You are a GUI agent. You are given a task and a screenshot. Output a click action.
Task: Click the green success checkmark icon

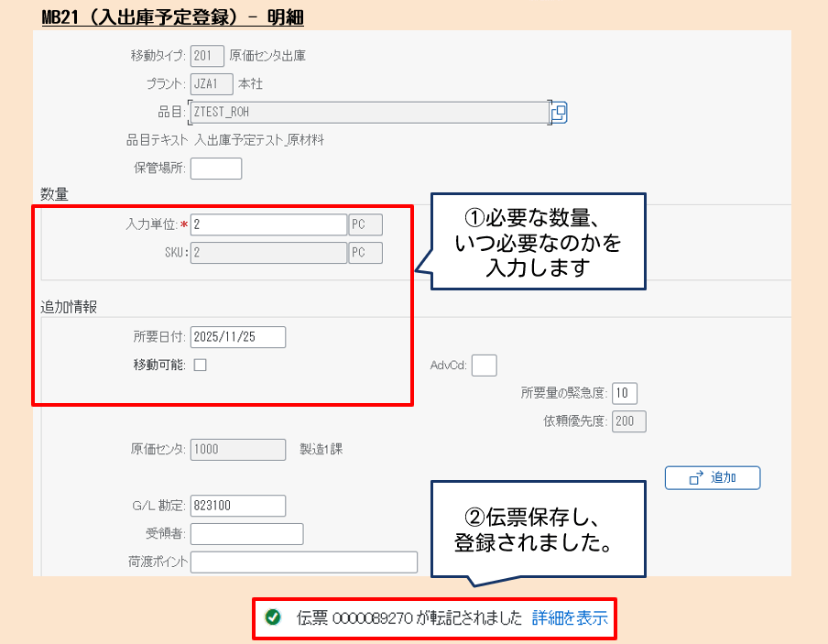click(x=270, y=618)
